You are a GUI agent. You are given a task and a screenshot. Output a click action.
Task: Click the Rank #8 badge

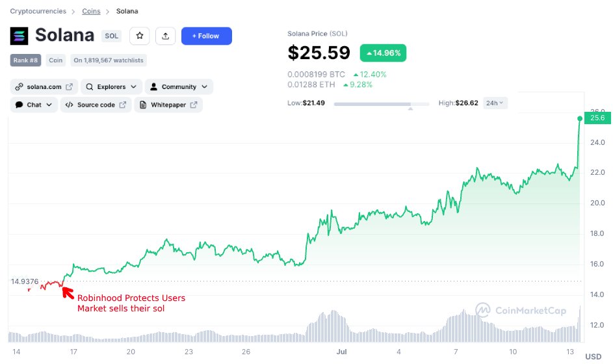25,60
